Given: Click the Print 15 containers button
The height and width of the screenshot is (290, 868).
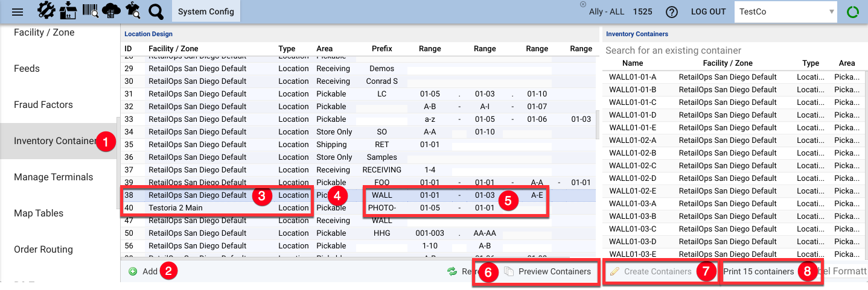Looking at the screenshot, I should pos(758,272).
